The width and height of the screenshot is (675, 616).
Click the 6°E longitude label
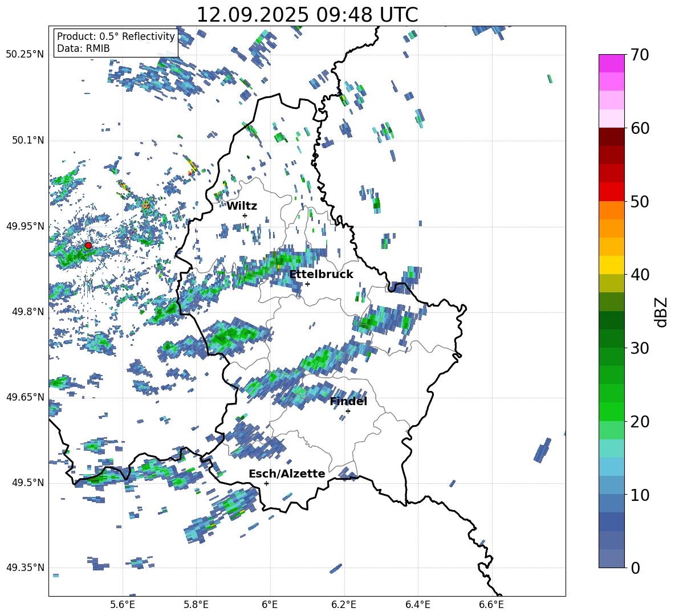270,605
